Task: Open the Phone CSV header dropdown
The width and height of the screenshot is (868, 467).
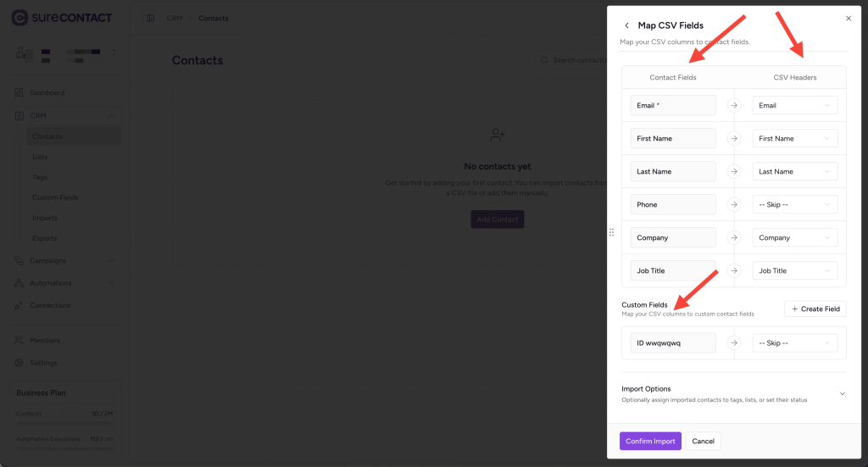Action: point(794,205)
